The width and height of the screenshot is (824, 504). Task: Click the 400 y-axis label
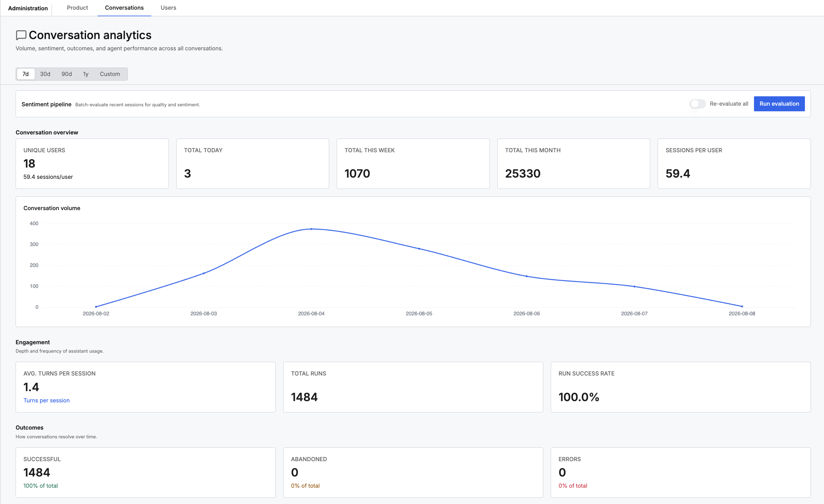(x=34, y=224)
